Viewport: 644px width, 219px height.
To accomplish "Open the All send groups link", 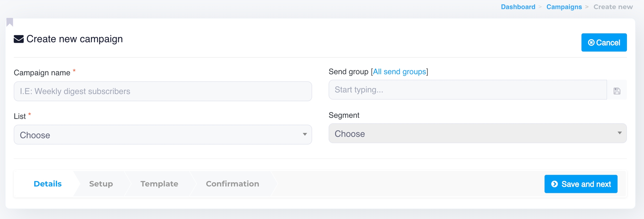I will (399, 72).
